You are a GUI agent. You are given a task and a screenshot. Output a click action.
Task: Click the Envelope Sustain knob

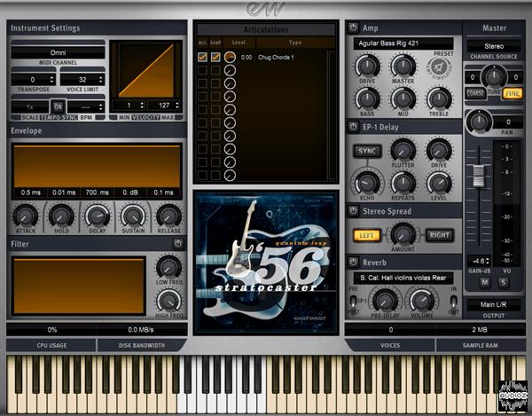tap(133, 216)
